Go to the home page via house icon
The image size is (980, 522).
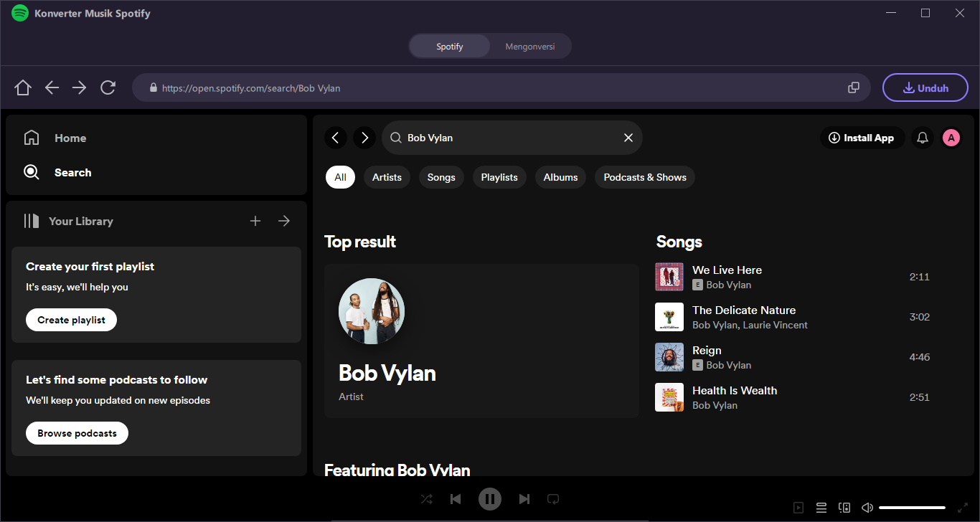click(23, 87)
